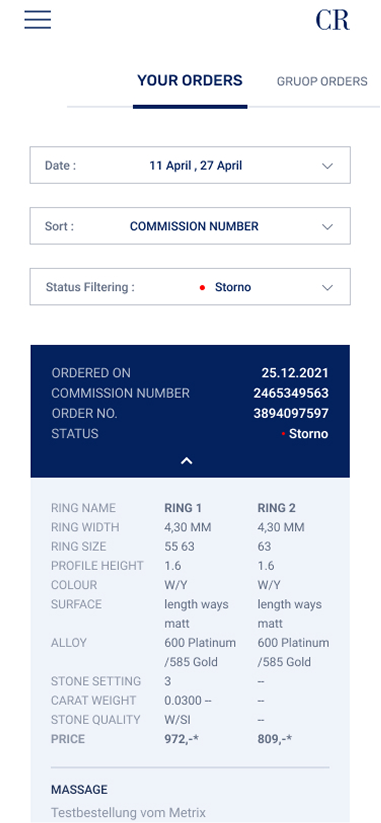
Task: Click the Status Filtering chevron arrow
Action: [327, 288]
